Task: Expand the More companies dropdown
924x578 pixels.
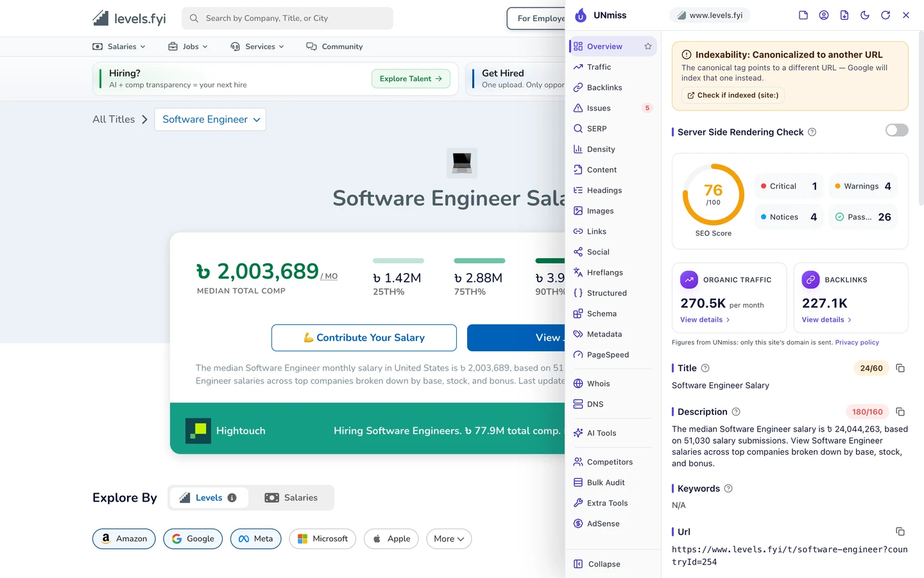Action: tap(449, 539)
